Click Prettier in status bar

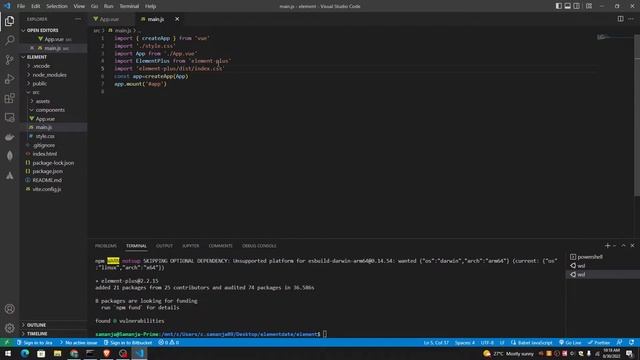[599, 342]
